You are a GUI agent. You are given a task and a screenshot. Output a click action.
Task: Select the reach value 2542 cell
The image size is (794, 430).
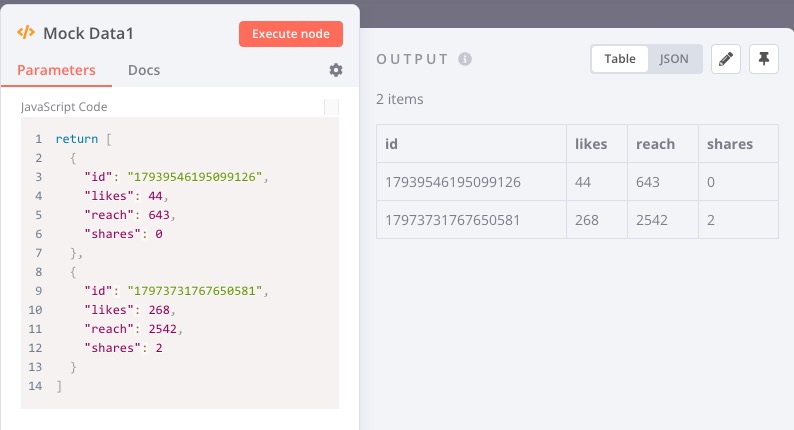tap(663, 220)
